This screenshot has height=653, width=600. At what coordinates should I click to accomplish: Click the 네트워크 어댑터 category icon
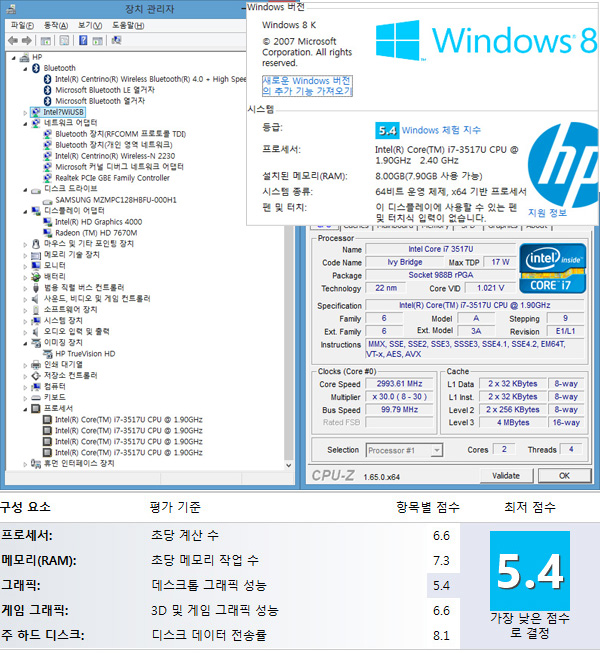point(36,123)
